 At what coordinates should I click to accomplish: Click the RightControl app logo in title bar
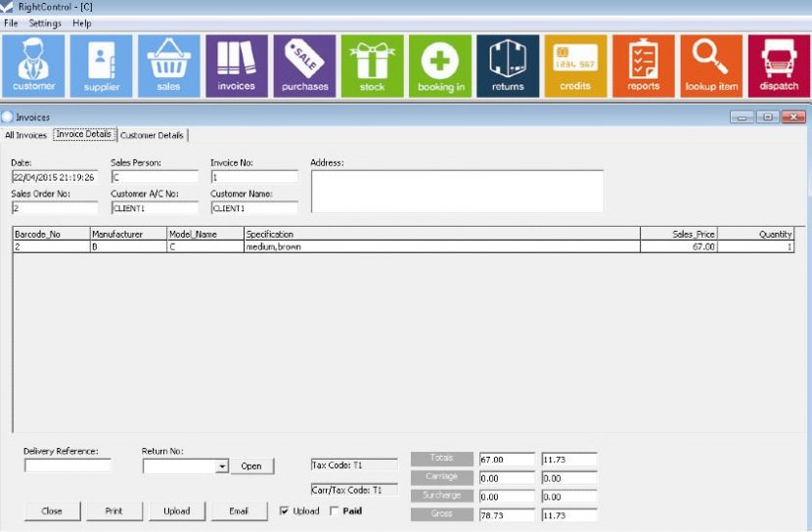coord(7,7)
